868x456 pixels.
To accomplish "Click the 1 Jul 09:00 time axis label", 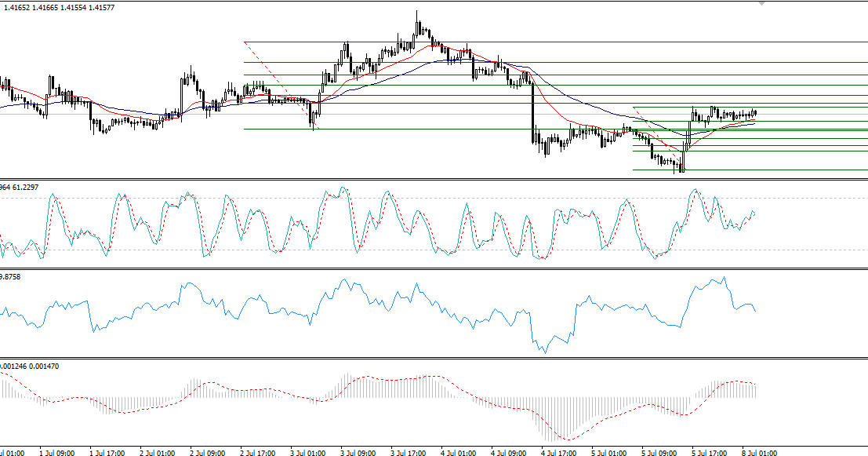I will point(57,453).
